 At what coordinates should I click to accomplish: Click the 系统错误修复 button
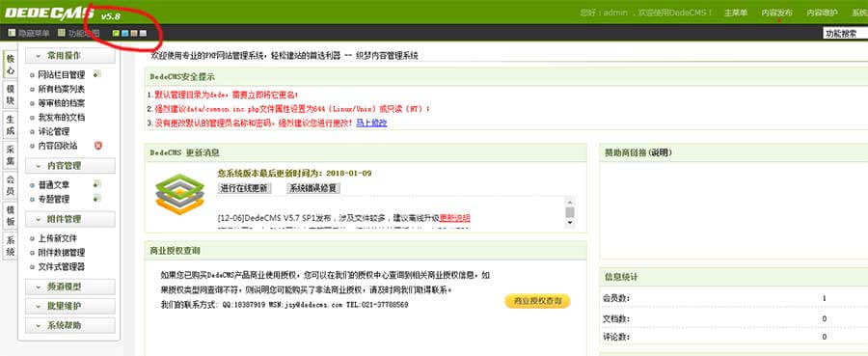(x=313, y=188)
